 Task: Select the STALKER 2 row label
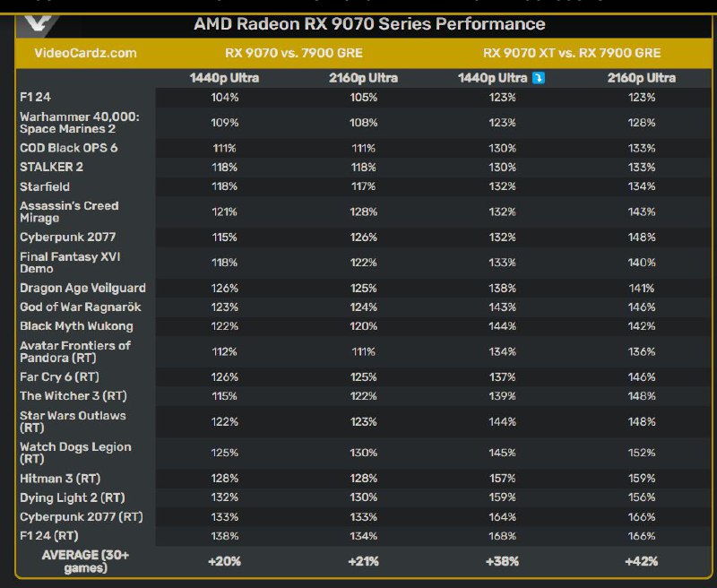coord(51,167)
